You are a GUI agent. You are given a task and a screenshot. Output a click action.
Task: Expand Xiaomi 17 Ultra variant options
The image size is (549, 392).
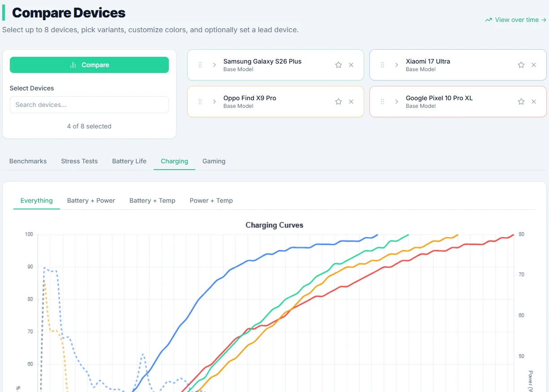point(397,65)
